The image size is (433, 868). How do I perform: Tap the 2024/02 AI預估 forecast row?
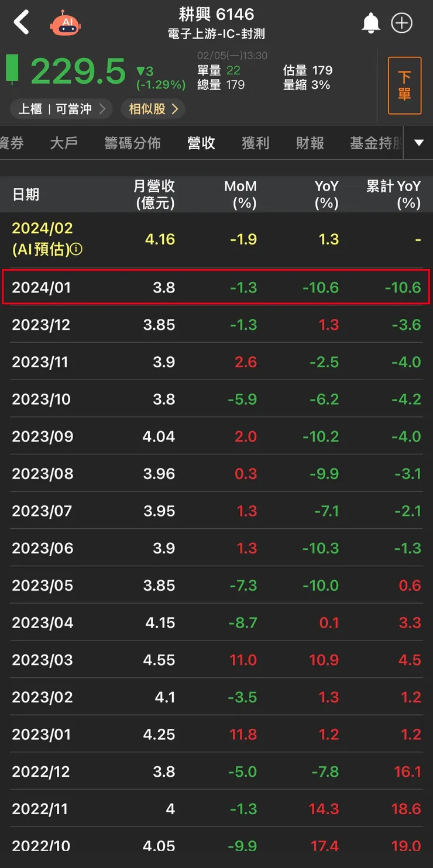(216, 239)
